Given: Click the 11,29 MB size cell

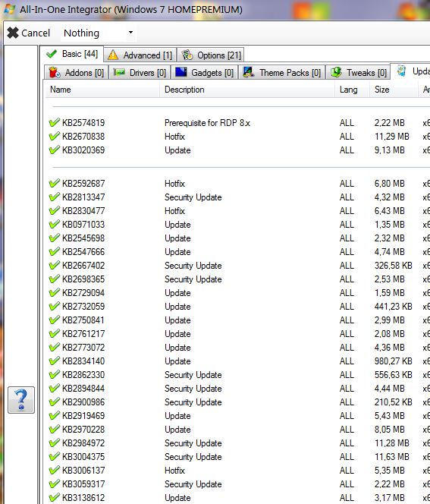Looking at the screenshot, I should [x=392, y=137].
